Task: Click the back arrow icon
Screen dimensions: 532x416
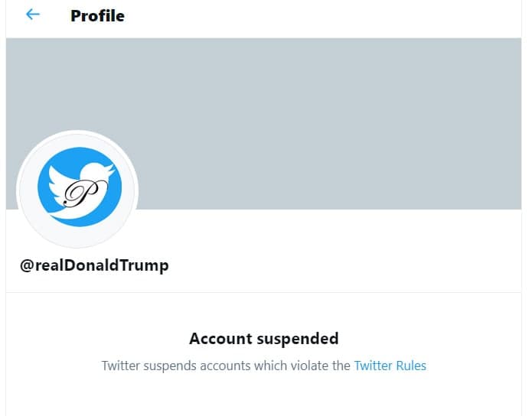Action: point(32,15)
